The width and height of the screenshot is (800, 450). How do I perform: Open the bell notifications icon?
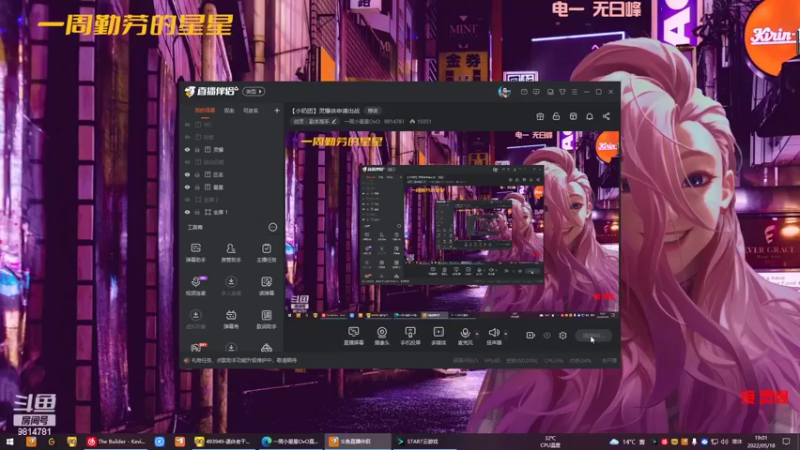click(589, 116)
